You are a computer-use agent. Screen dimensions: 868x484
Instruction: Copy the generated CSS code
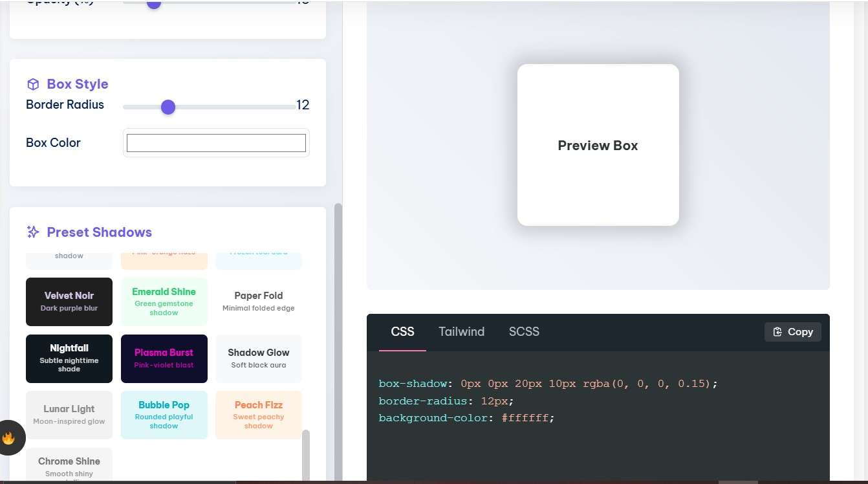click(793, 331)
